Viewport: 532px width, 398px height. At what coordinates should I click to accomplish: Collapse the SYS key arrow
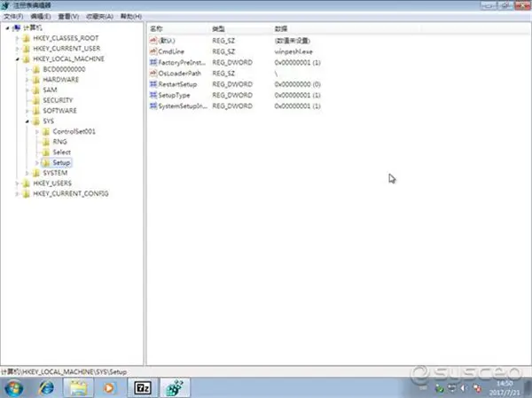click(27, 121)
